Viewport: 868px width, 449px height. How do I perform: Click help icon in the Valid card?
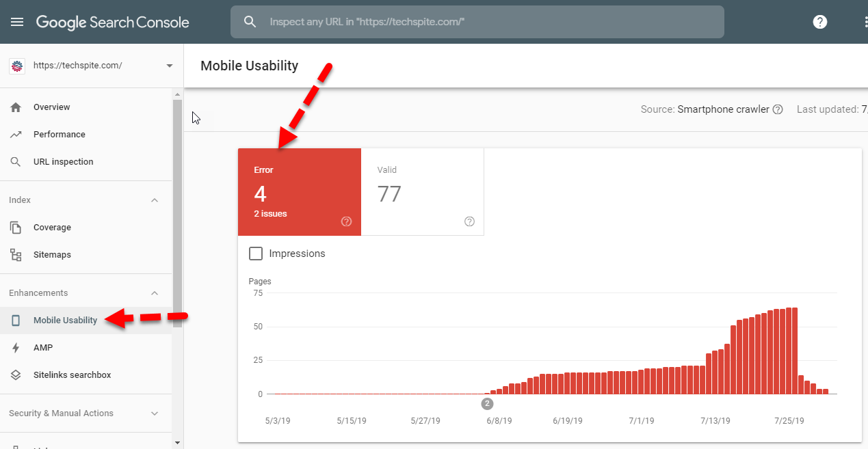point(469,221)
